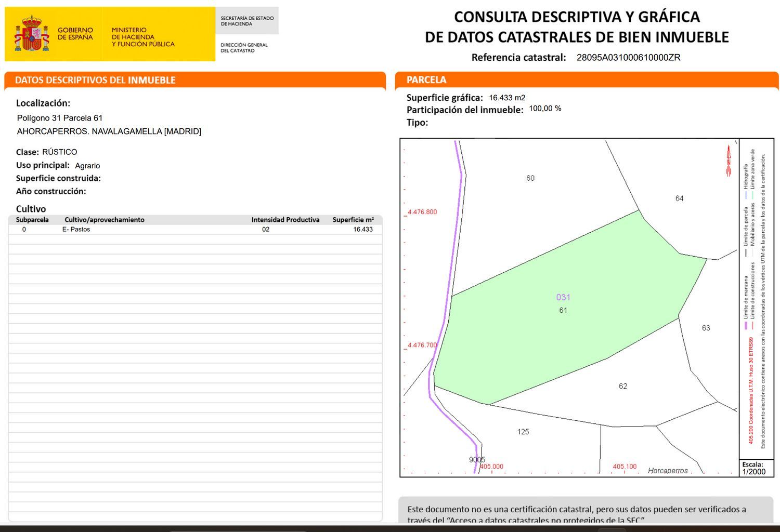Click the green highlighted parcel 61 label
The height and width of the screenshot is (532, 780).
click(563, 310)
